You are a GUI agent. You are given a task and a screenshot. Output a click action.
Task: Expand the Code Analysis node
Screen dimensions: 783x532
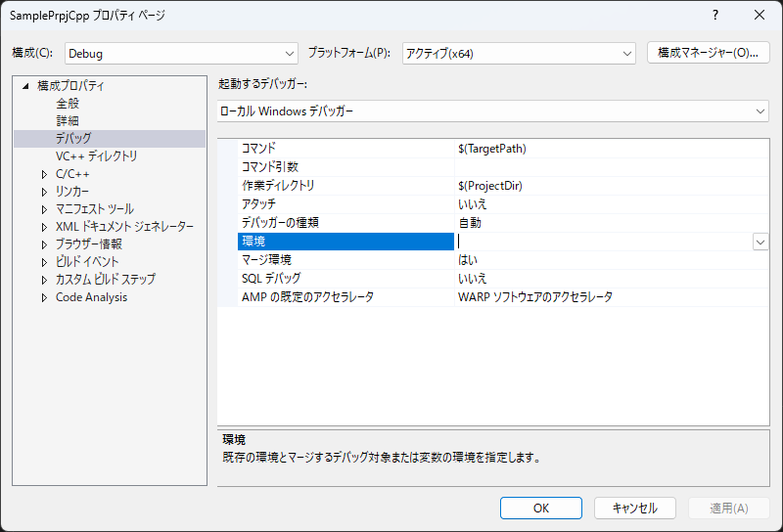[x=44, y=297]
